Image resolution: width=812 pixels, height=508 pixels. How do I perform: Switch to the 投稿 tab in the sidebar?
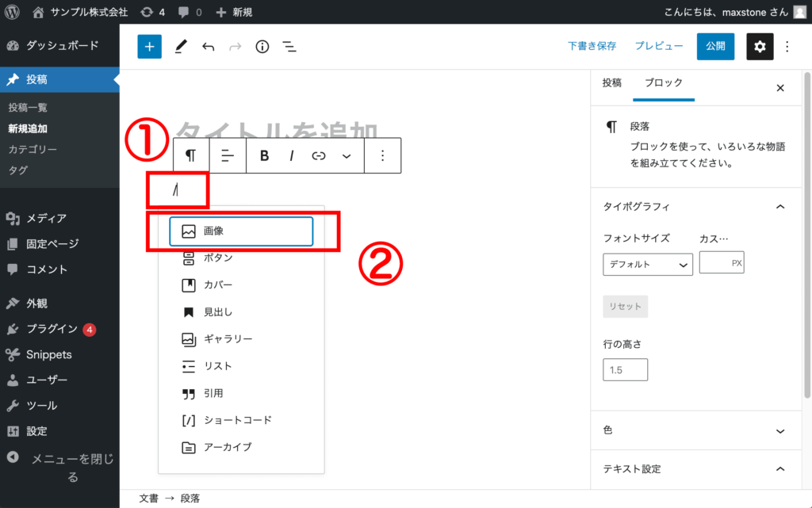click(611, 82)
